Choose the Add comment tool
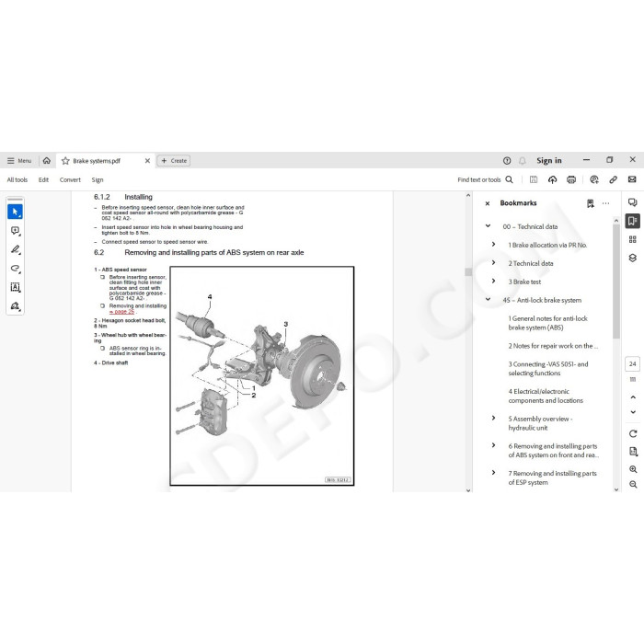 [16, 231]
